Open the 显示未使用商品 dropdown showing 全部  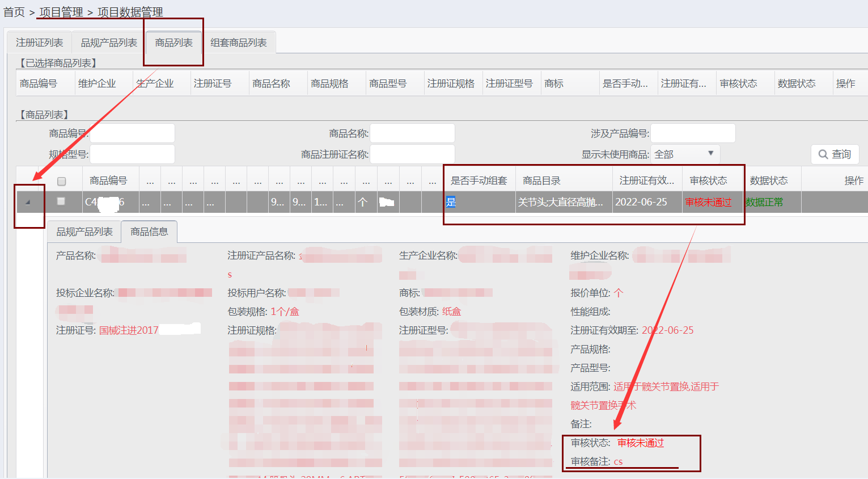685,154
